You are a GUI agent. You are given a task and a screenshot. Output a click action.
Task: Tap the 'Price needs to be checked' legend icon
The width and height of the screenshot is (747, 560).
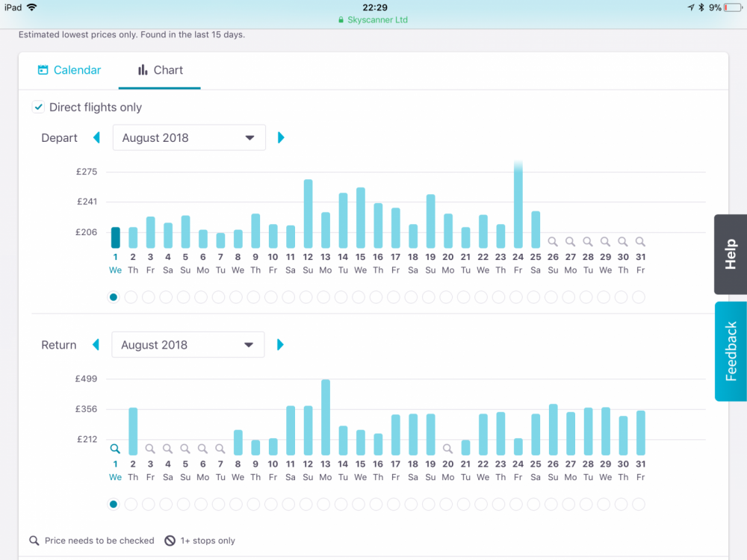tap(34, 541)
